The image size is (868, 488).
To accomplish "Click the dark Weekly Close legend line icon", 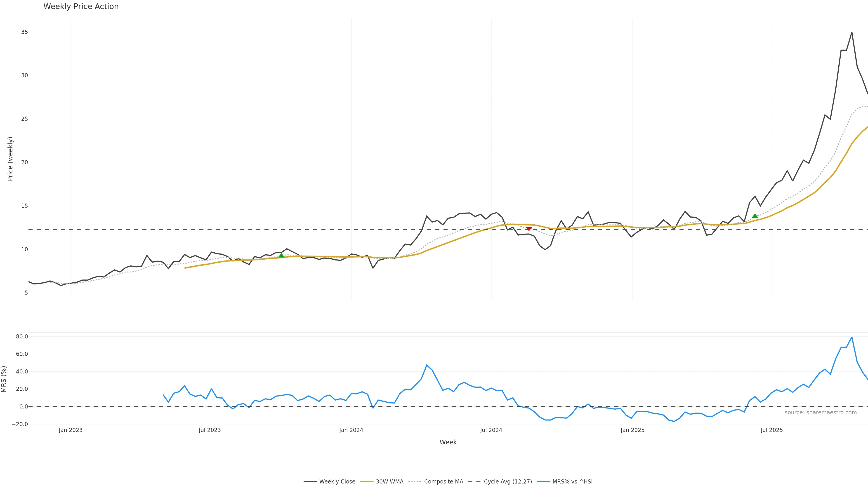I will pos(310,482).
